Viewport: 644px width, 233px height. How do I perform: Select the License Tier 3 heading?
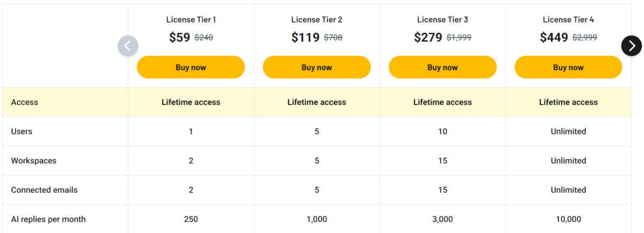(x=443, y=20)
